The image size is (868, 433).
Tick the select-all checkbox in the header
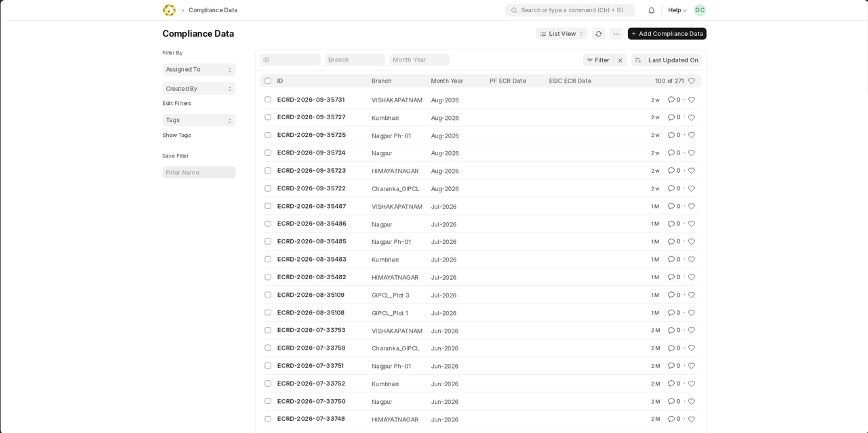coord(268,81)
